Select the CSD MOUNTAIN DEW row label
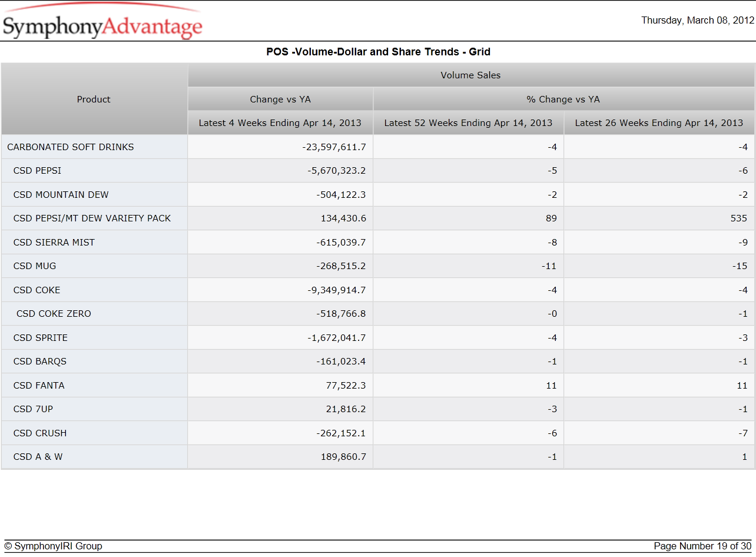The height and width of the screenshot is (557, 756). (x=61, y=195)
